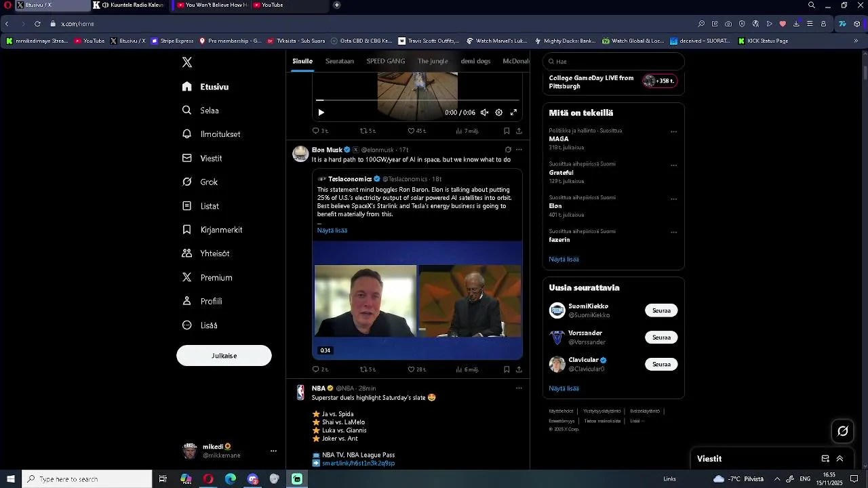868x488 pixels.
Task: Play the Elon Musk interview video
Action: click(x=417, y=300)
